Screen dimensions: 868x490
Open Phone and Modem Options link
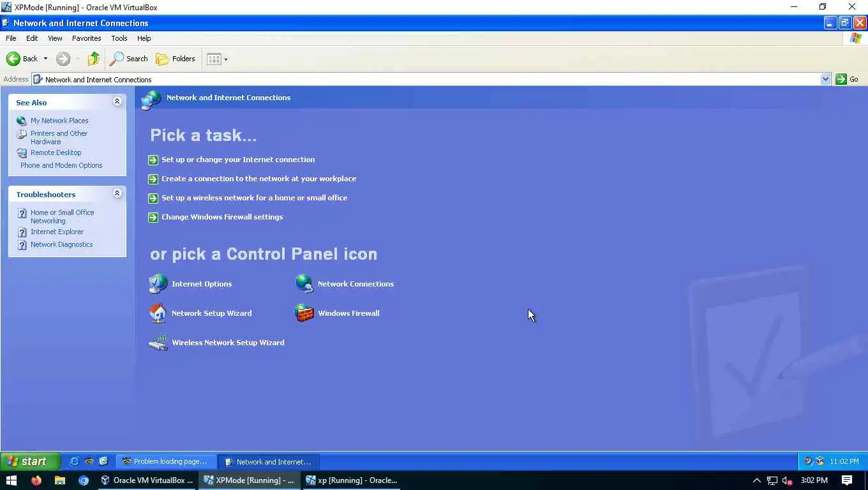click(x=61, y=165)
